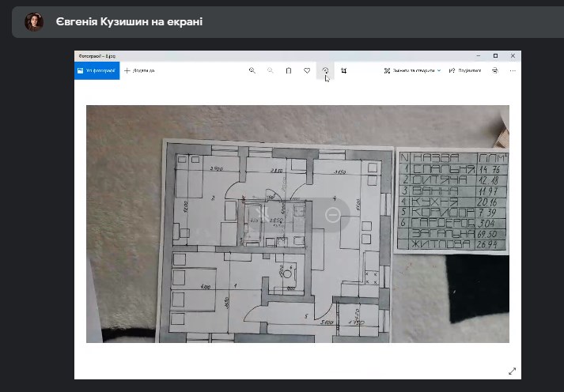Click 'СПАЛЬНЯ' in the room table
The image size is (564, 392).
[444, 168]
